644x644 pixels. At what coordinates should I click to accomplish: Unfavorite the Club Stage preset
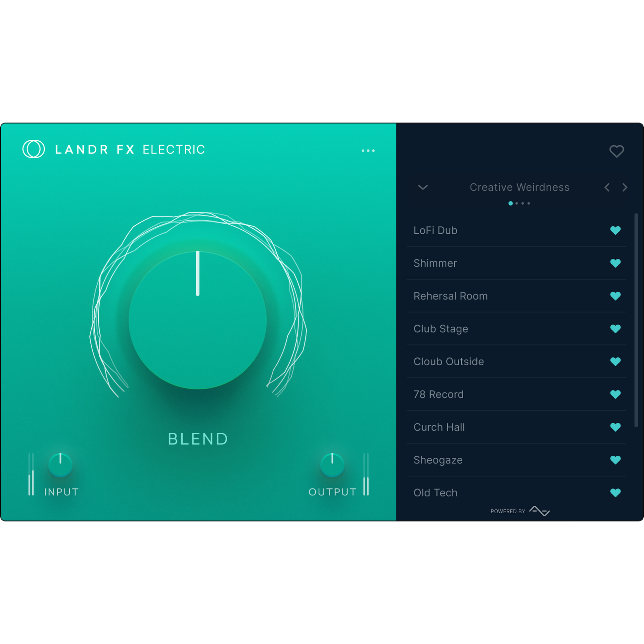616,329
